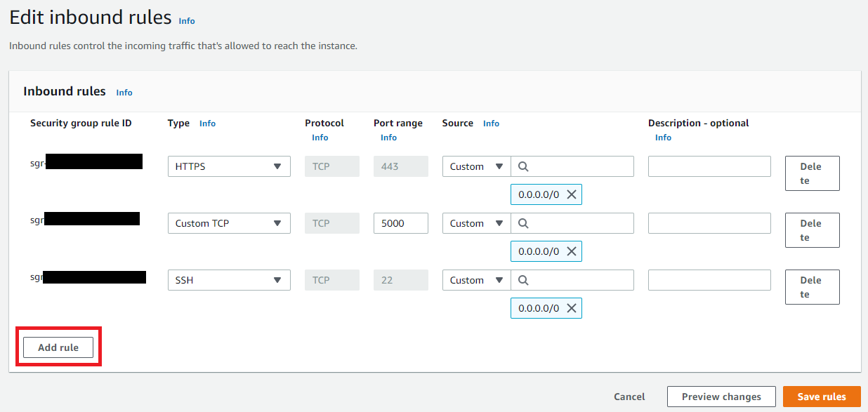Save the inbound rules
This screenshot has width=868, height=412.
[822, 397]
